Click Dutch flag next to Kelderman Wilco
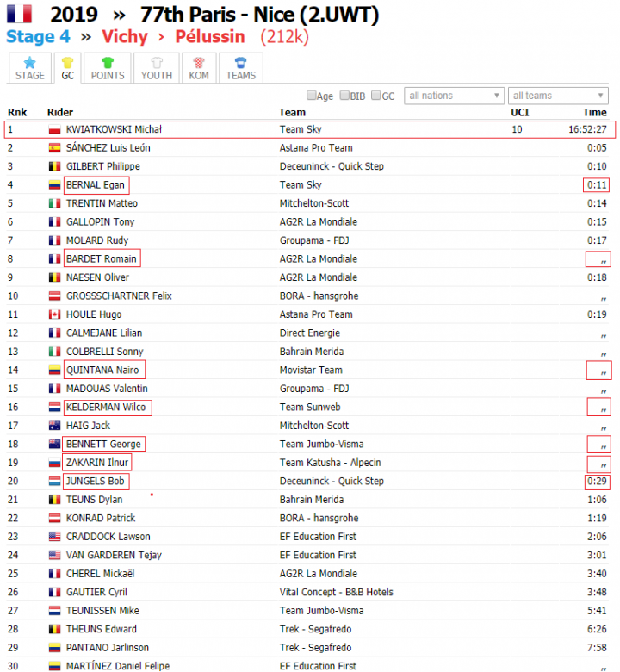The width and height of the screenshot is (620, 672). pyautogui.click(x=54, y=408)
